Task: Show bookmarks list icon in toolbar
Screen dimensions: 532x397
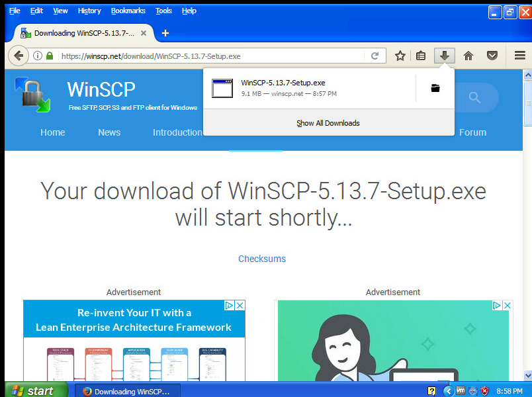Action: [x=421, y=56]
